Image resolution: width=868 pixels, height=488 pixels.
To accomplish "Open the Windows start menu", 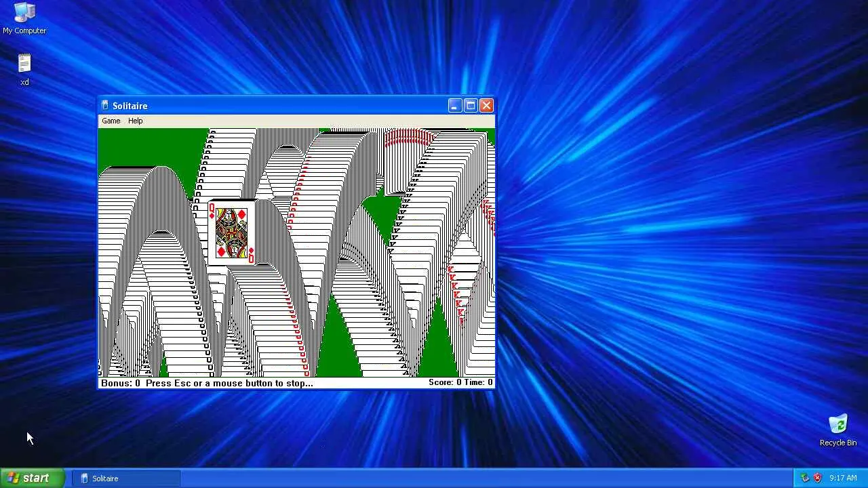I will tap(33, 478).
